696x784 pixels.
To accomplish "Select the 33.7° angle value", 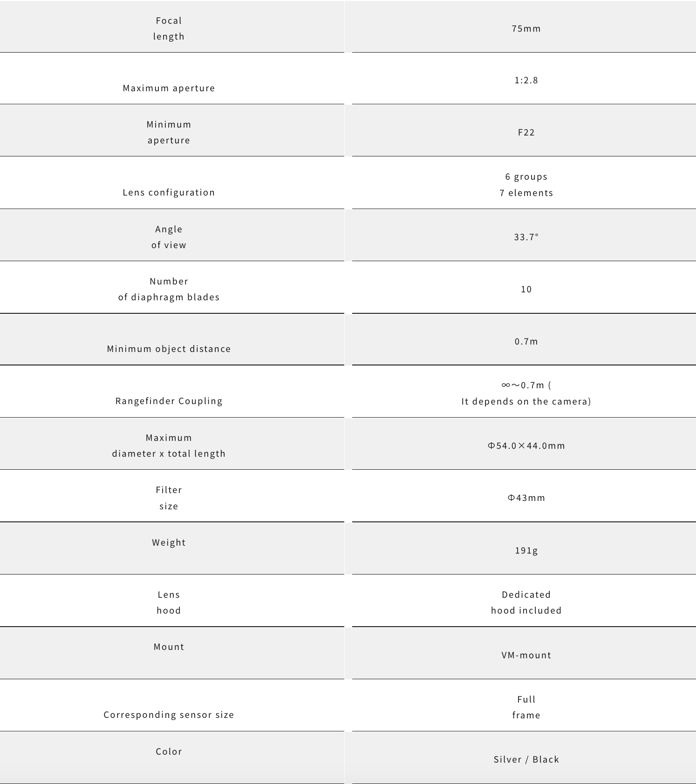I will coord(526,237).
